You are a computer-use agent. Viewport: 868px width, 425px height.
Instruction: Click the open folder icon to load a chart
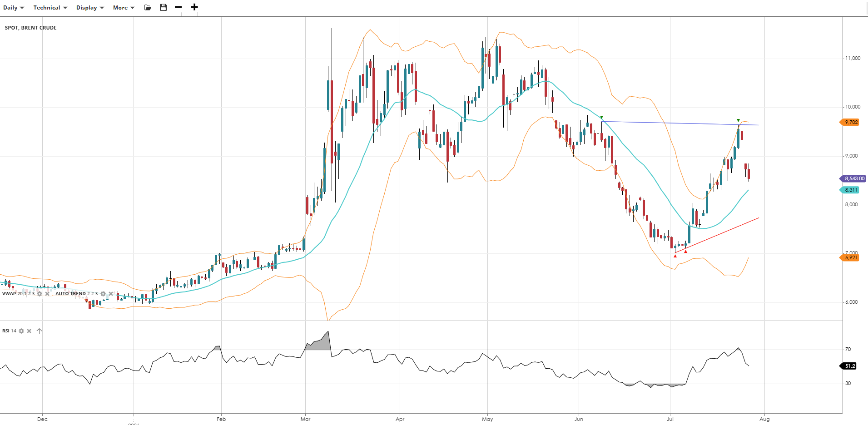point(148,7)
